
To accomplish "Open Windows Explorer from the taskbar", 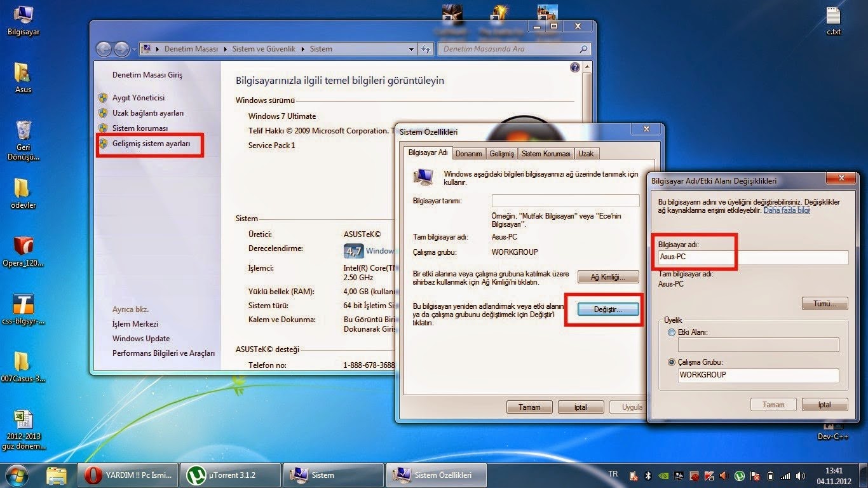I will 56,475.
